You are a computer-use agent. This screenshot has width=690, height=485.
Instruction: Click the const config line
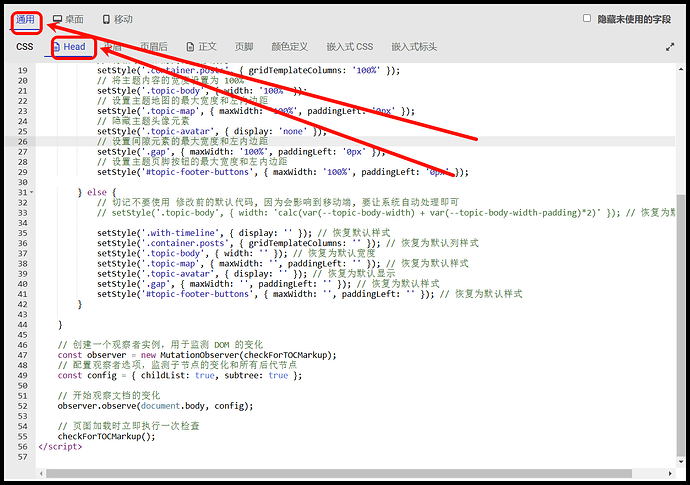pos(180,375)
